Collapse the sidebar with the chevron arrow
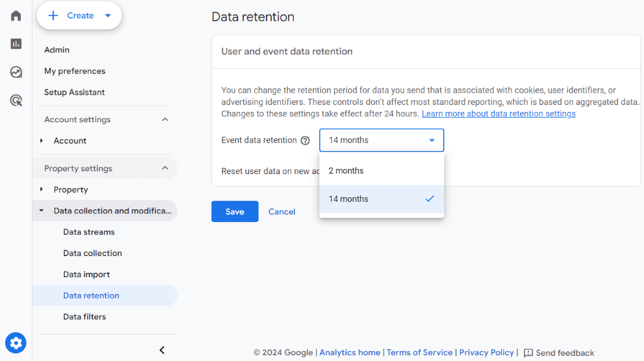 coord(162,350)
